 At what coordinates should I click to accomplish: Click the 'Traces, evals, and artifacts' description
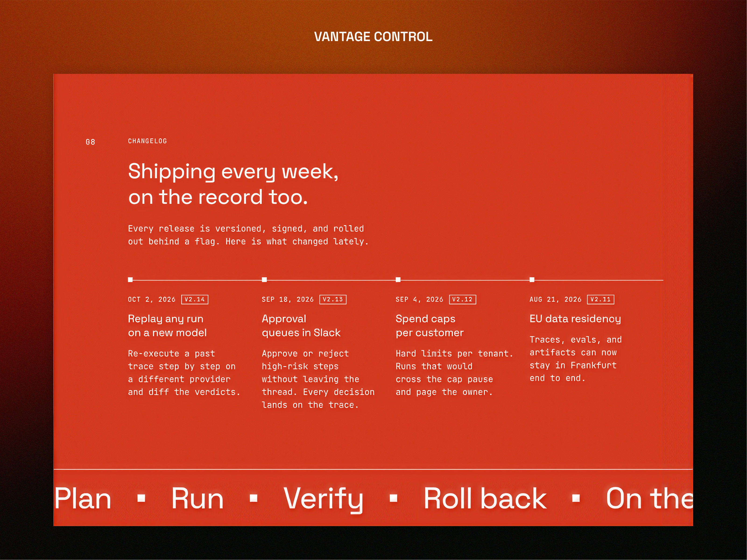tap(575, 359)
